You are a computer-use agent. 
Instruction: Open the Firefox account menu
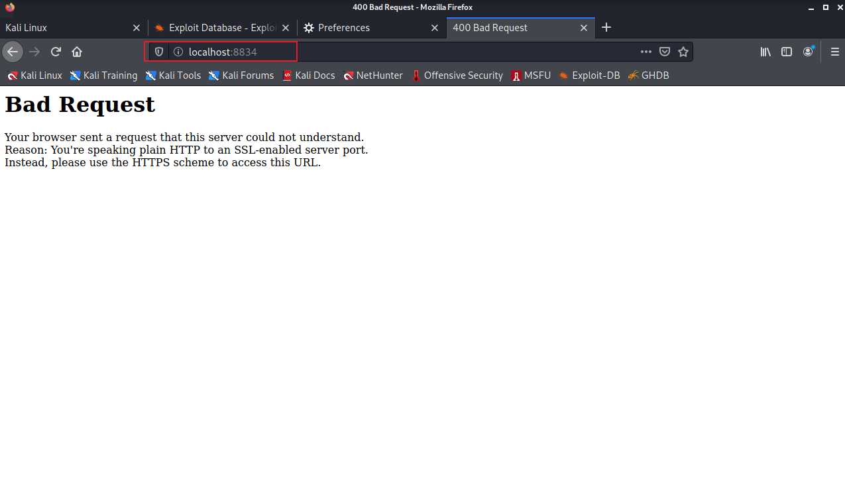pyautogui.click(x=808, y=52)
